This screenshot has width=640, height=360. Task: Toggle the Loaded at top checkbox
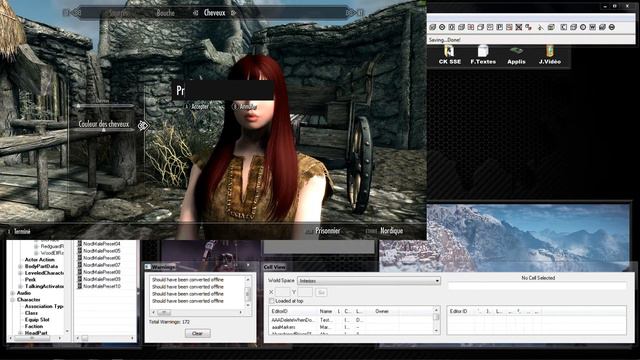click(x=271, y=301)
